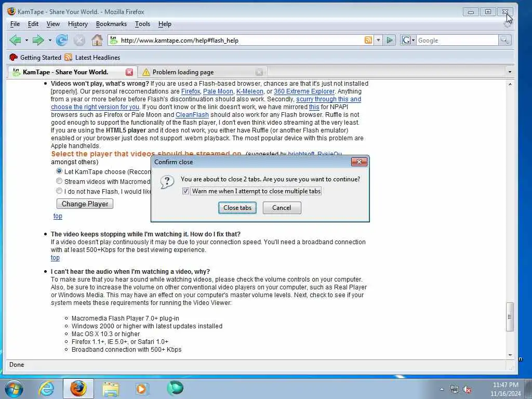The width and height of the screenshot is (532, 399).
Task: Open the Edit menu
Action: [33, 24]
